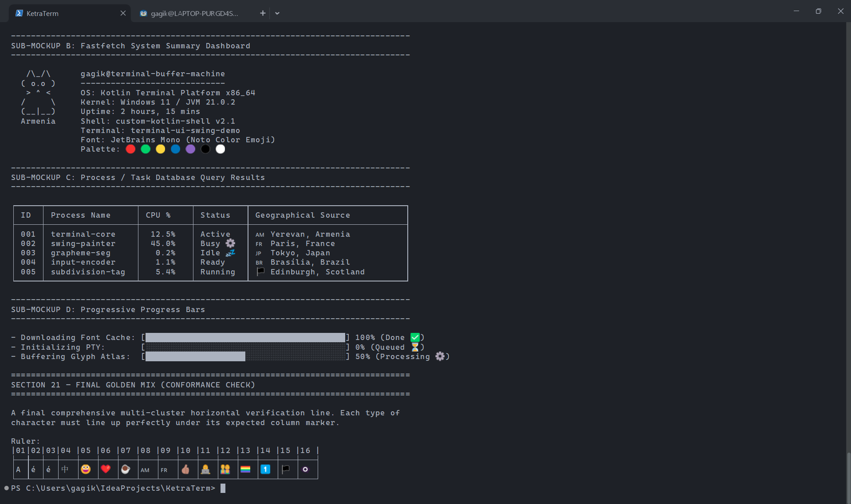Click the 'Geographical Source' column header

[x=303, y=215]
